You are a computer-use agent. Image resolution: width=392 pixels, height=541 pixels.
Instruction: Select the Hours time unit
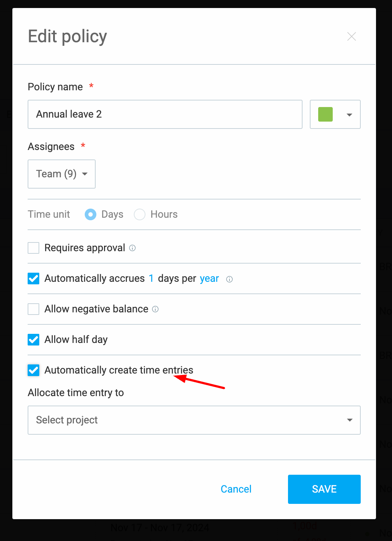(x=140, y=214)
